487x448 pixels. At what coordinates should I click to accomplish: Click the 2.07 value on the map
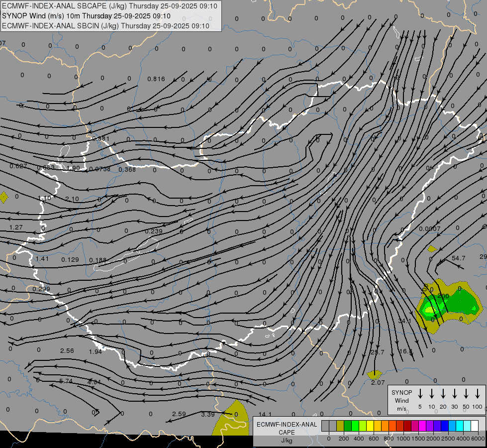coord(378,383)
